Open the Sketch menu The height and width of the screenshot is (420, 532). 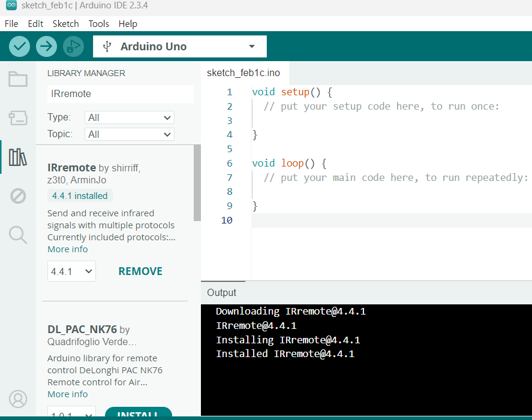pos(65,24)
